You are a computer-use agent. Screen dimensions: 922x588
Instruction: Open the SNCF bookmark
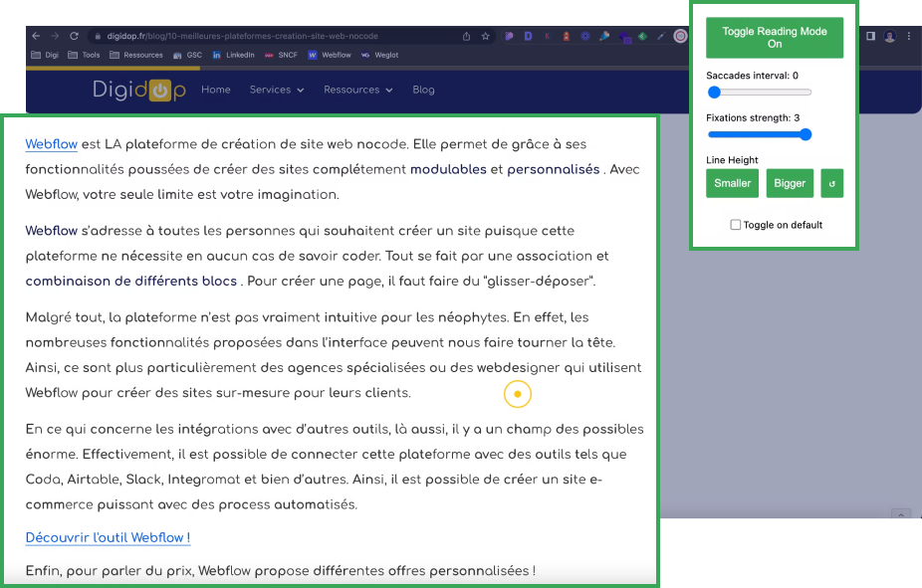[281, 55]
